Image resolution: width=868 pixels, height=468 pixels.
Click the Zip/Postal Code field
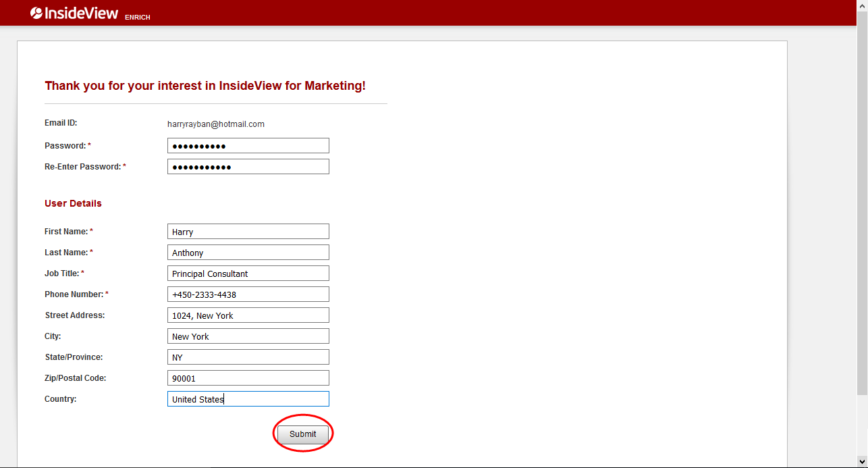pos(248,378)
